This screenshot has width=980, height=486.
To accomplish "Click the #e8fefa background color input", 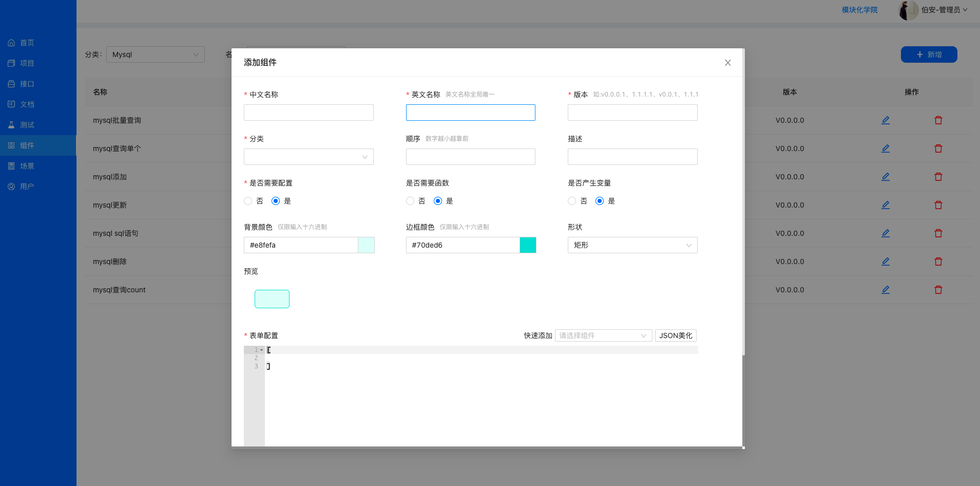I will point(301,245).
